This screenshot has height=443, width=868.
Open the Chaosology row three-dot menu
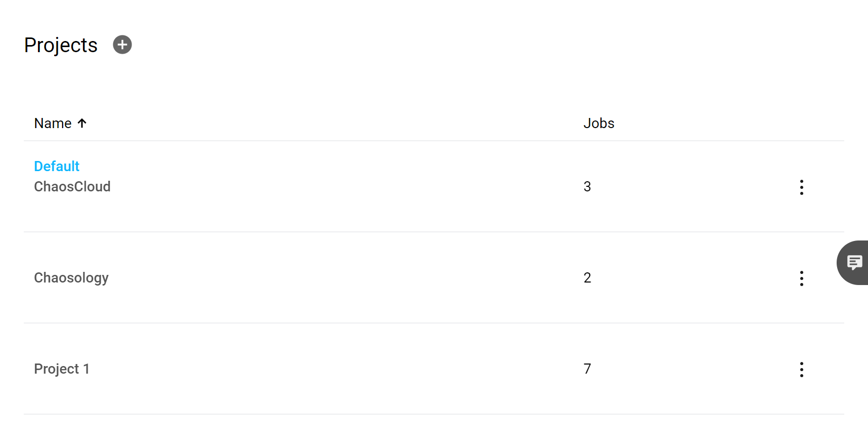pyautogui.click(x=801, y=278)
